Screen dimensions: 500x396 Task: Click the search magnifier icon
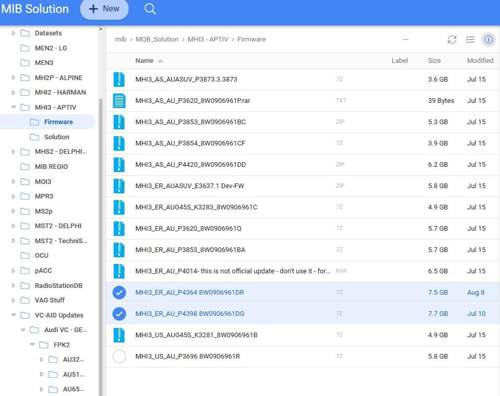[x=150, y=9]
